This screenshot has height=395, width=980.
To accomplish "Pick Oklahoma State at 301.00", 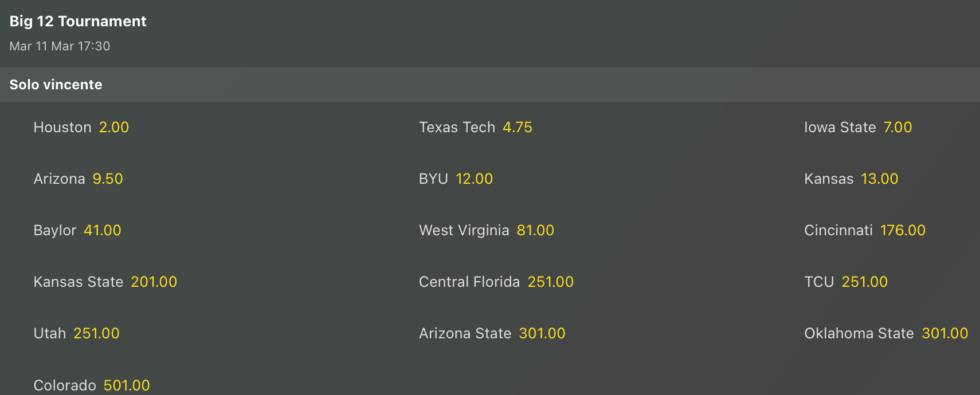I will [944, 333].
